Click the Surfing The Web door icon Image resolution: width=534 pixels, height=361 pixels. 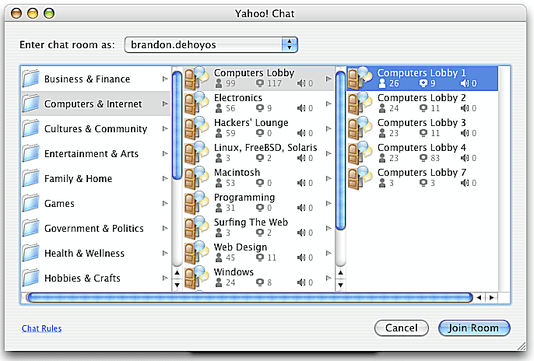(x=197, y=227)
